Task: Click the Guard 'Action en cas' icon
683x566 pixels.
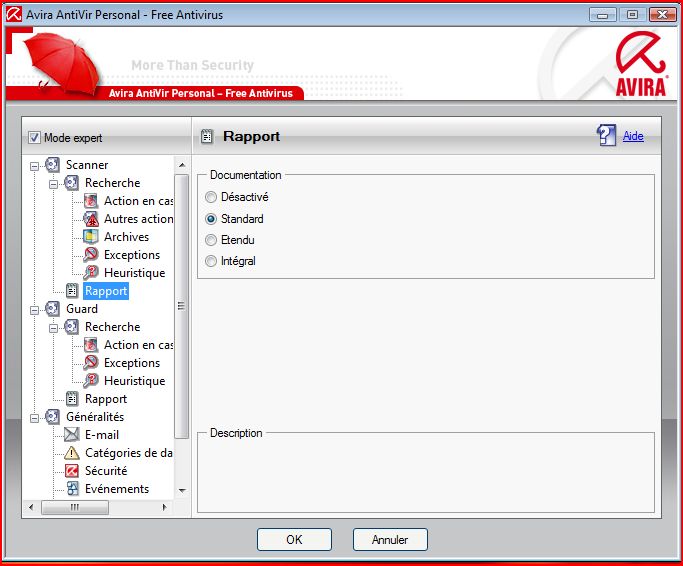Action: click(91, 345)
